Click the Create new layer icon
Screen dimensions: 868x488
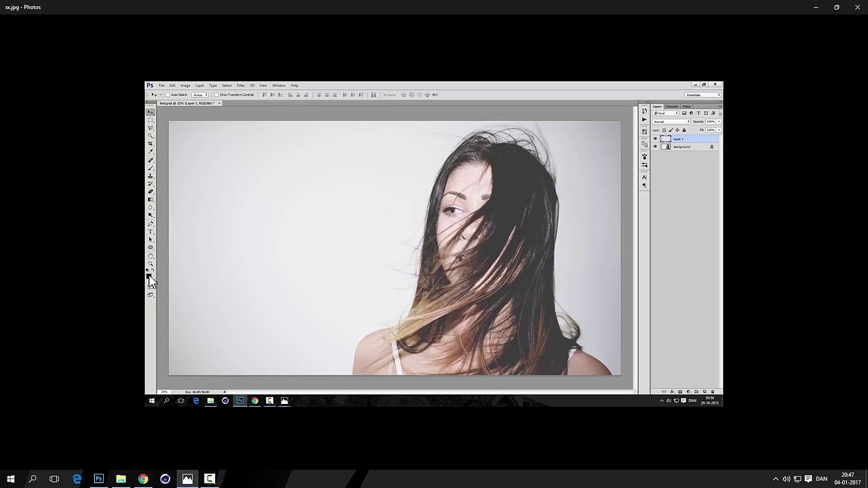click(x=705, y=392)
